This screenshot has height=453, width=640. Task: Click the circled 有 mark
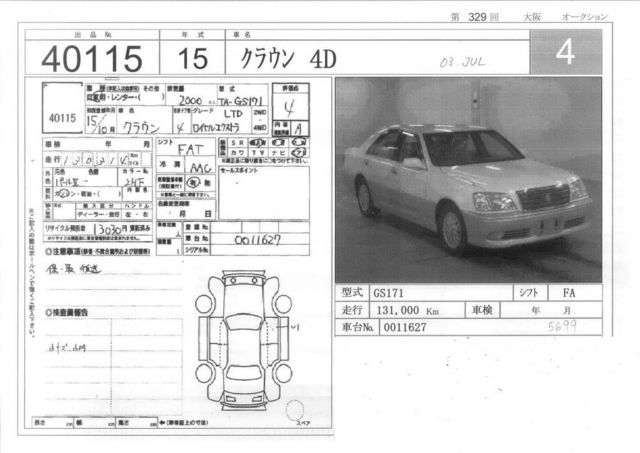coord(191,182)
